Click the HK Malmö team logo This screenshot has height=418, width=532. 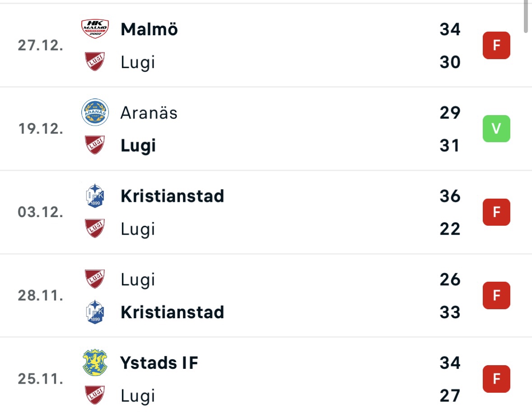click(95, 29)
